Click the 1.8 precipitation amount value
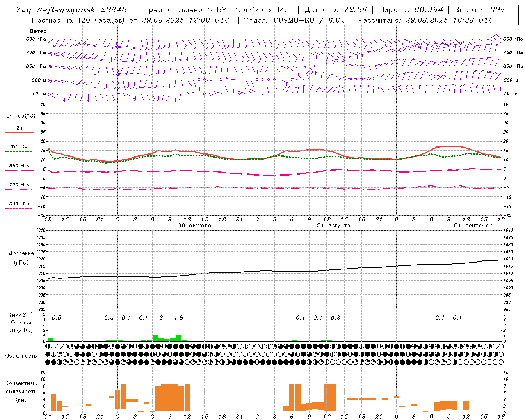This screenshot has width=525, height=420. (x=178, y=317)
